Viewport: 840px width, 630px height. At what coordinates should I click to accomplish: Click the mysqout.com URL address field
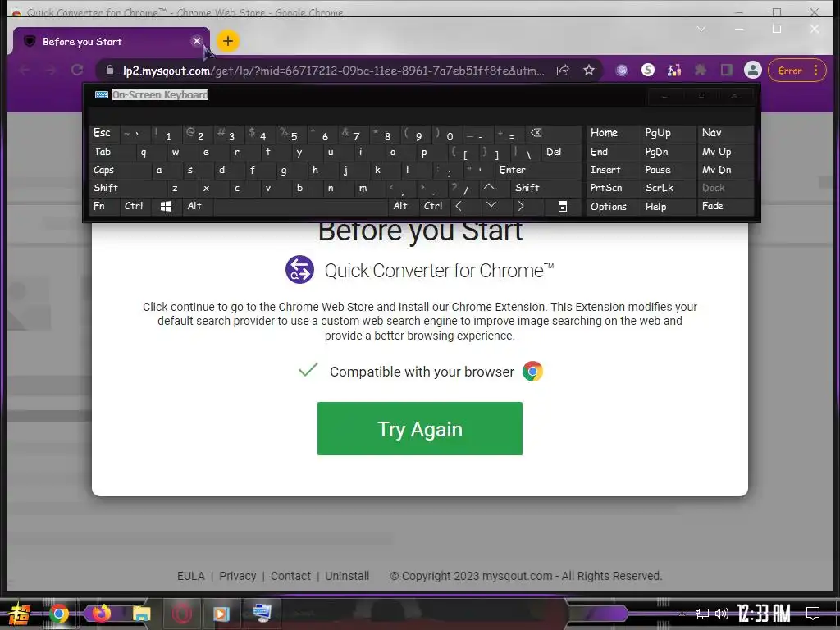[x=333, y=71]
